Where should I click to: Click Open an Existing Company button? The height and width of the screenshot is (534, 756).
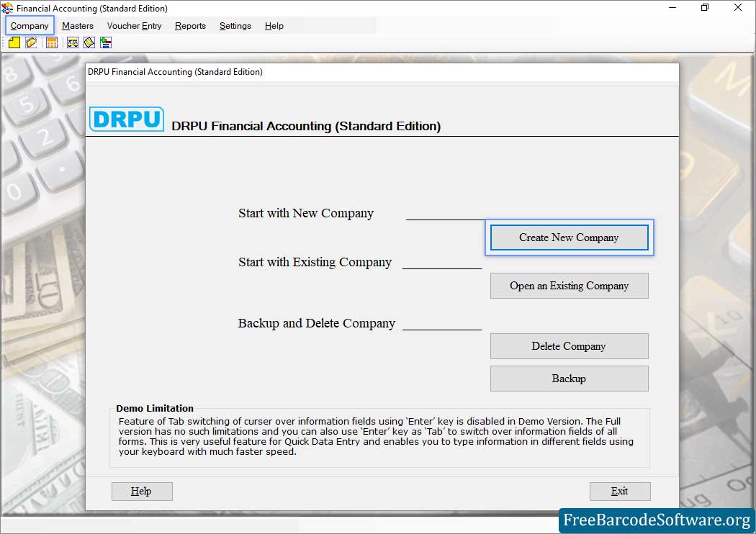click(569, 286)
